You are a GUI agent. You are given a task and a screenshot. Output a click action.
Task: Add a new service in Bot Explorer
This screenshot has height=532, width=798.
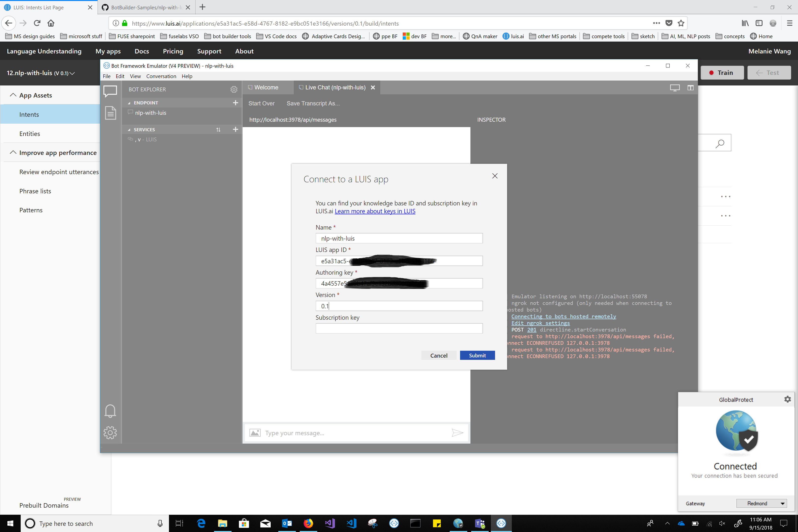(x=235, y=129)
